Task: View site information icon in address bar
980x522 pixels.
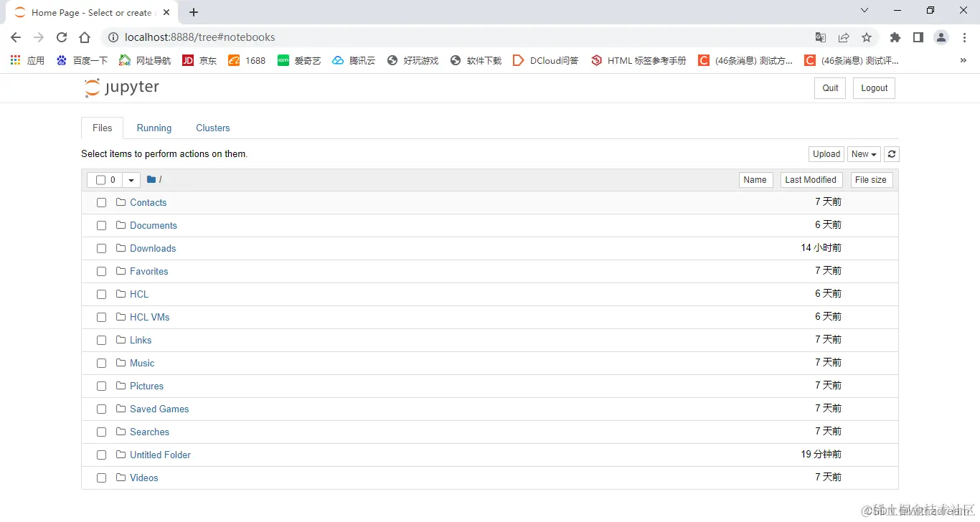Action: pos(112,37)
